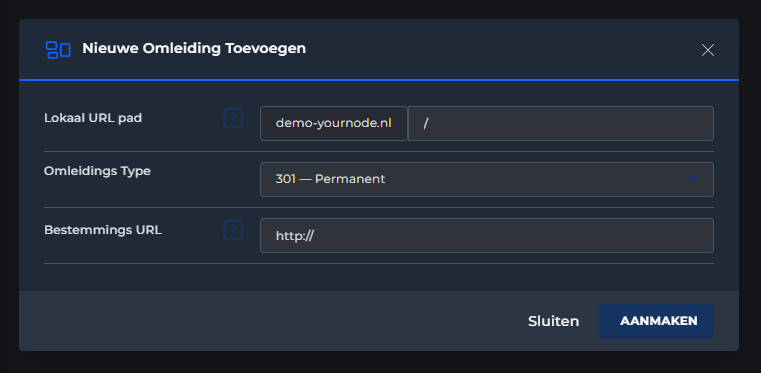Select the 301 — Permanent value text

click(331, 179)
